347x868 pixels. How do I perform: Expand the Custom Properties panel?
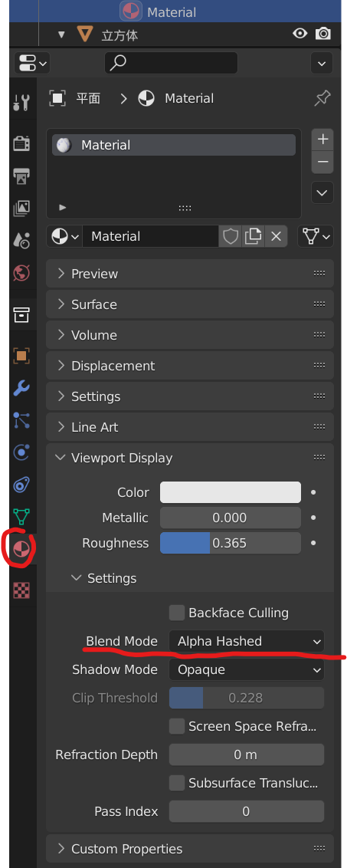(x=190, y=849)
